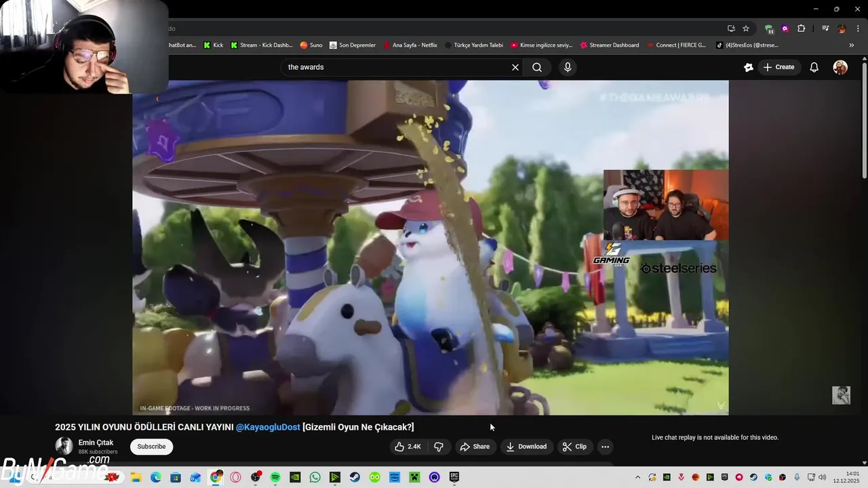
Task: Open Emin Çıtak channel name link
Action: click(x=96, y=443)
